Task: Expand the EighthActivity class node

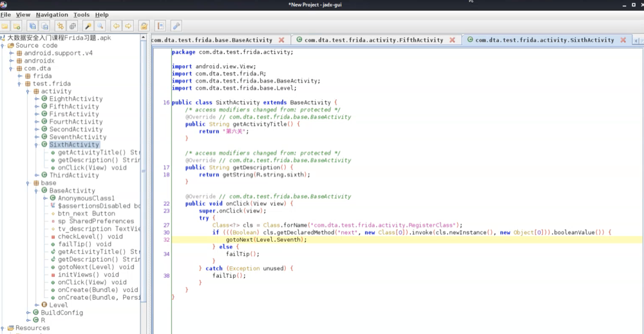Action: pyautogui.click(x=37, y=99)
